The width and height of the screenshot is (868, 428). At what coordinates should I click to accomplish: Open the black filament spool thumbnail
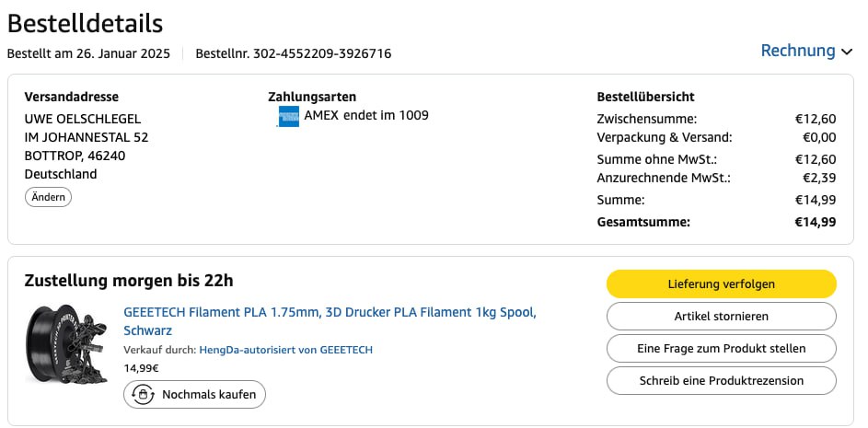click(67, 344)
